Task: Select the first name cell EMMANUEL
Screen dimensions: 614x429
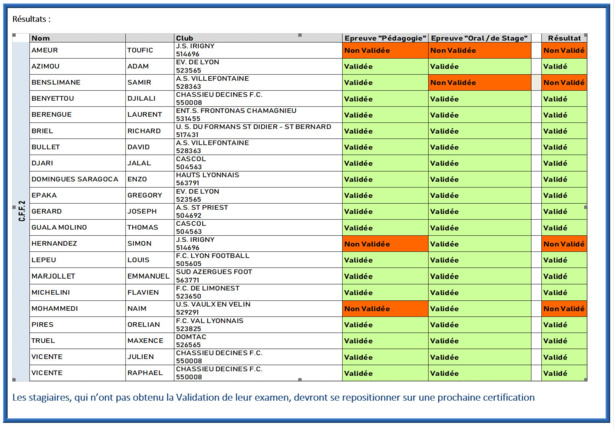Action: click(149, 276)
